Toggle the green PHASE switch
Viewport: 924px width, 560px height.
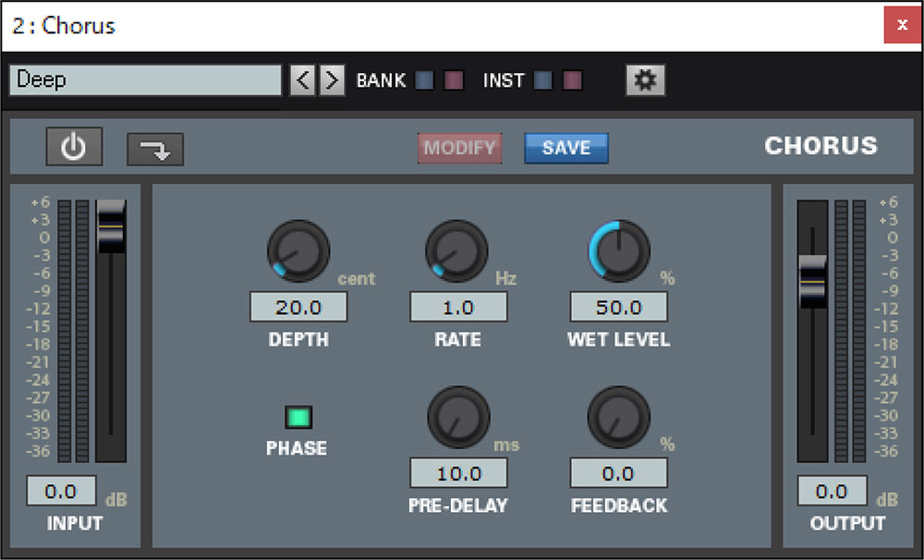click(x=298, y=418)
